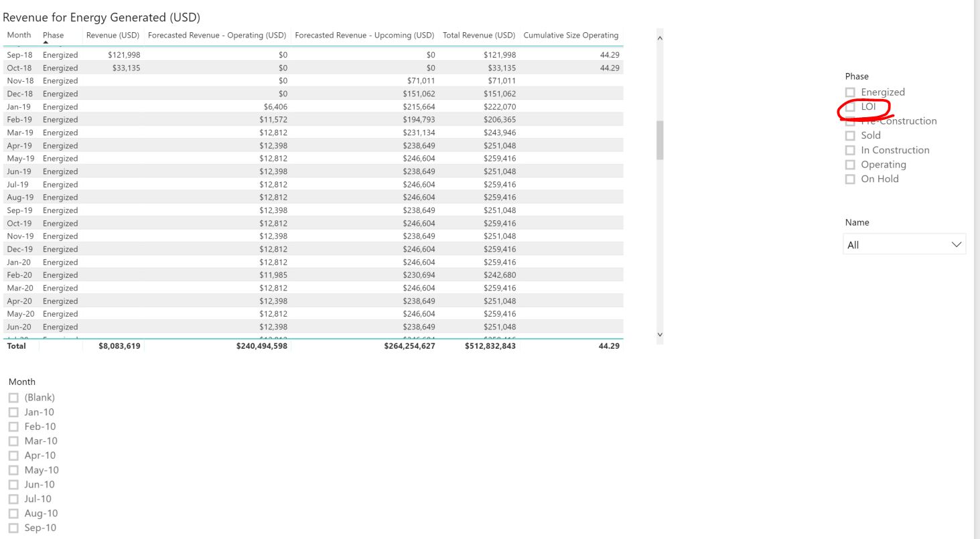
Task: Check the Sep-10 month checkbox
Action: tap(13, 528)
